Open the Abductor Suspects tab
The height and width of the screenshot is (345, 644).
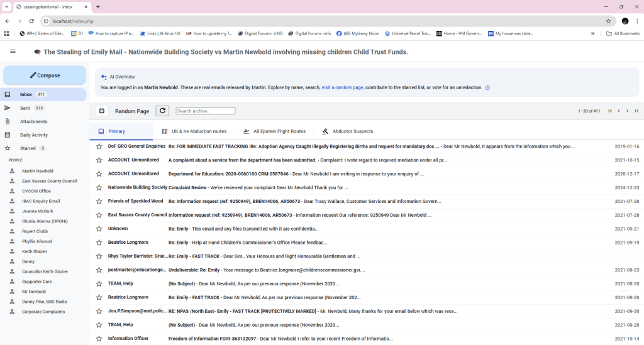(347, 131)
